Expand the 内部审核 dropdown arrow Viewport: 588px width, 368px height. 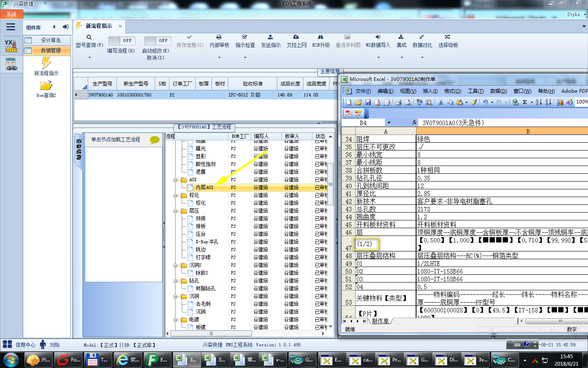[219, 58]
